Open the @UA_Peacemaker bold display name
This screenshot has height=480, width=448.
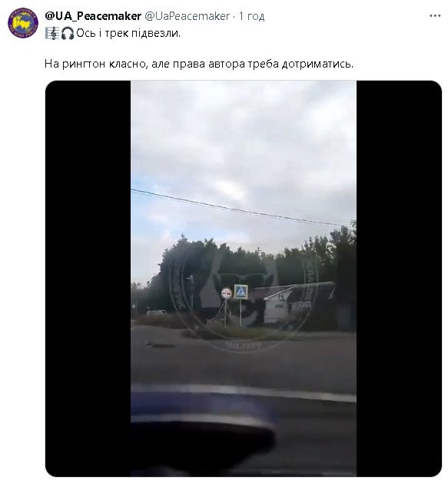coord(93,16)
